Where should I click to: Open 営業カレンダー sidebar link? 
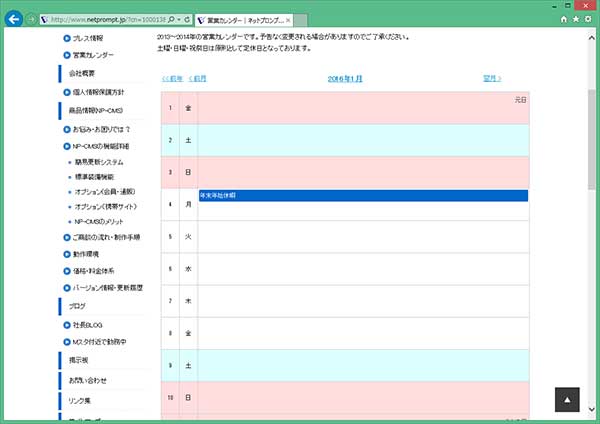(93, 55)
